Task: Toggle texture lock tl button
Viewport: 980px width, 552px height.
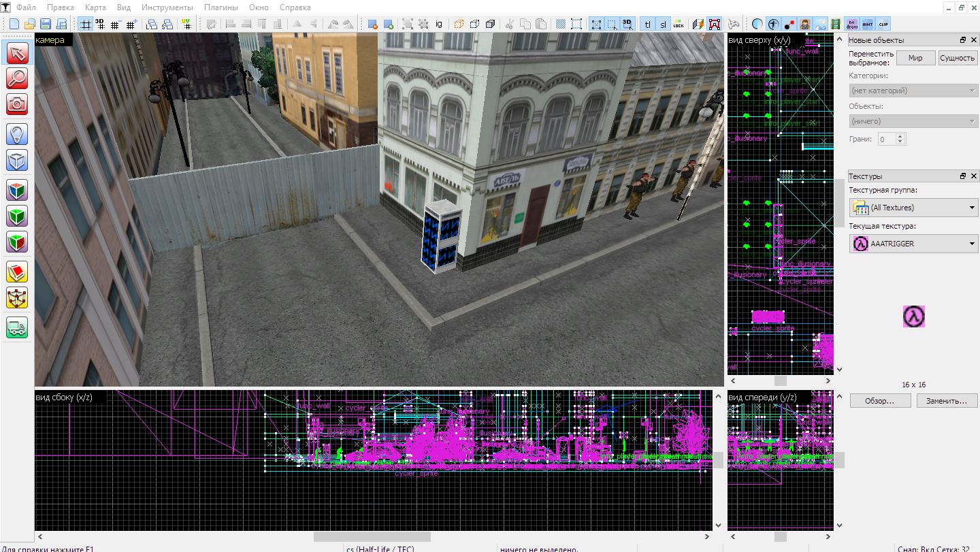Action: pos(647,24)
